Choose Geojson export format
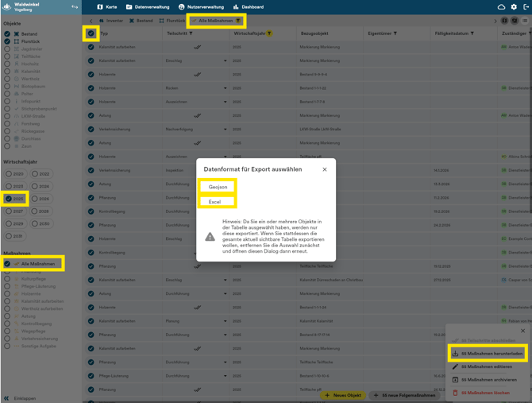This screenshot has width=532, height=403. [218, 187]
